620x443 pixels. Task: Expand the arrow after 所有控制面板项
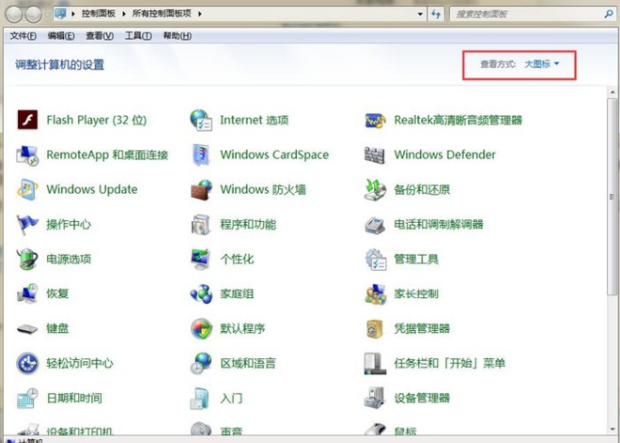(x=200, y=14)
